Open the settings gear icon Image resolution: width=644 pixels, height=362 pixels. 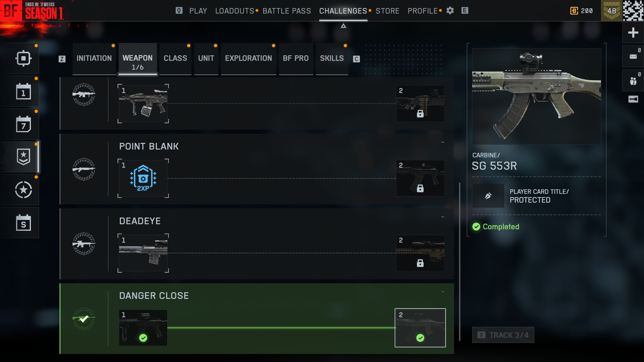coord(450,11)
